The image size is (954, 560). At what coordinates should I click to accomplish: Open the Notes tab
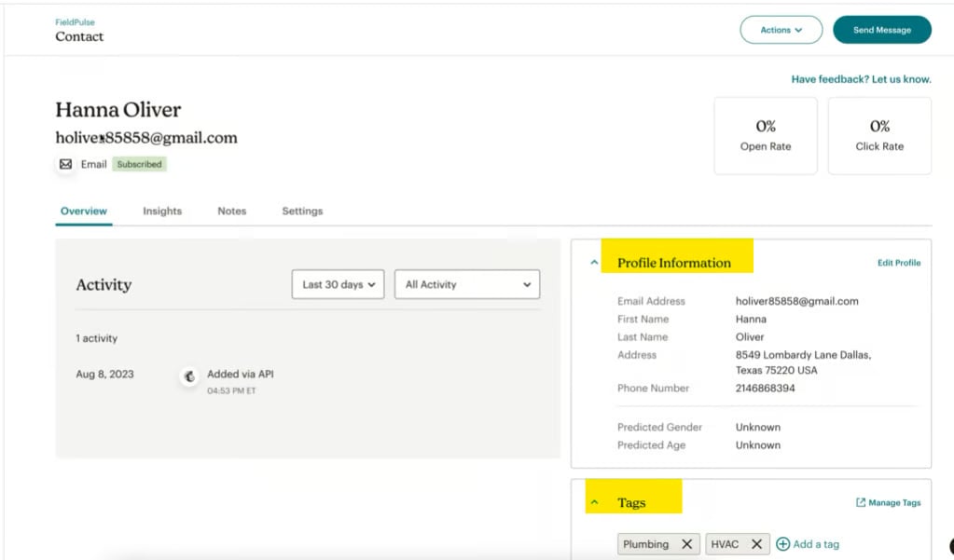point(232,211)
